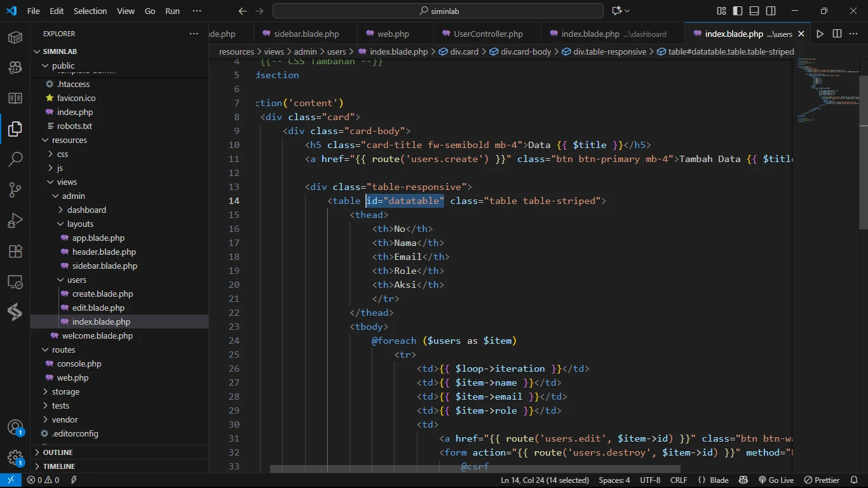The height and width of the screenshot is (488, 868).
Task: Open the Selection menu
Action: [x=90, y=11]
